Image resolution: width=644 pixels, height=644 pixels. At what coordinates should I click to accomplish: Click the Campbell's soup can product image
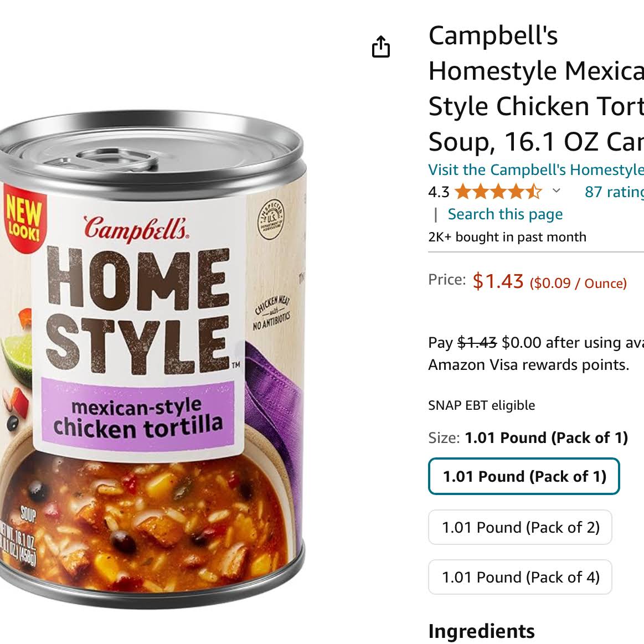tap(152, 359)
